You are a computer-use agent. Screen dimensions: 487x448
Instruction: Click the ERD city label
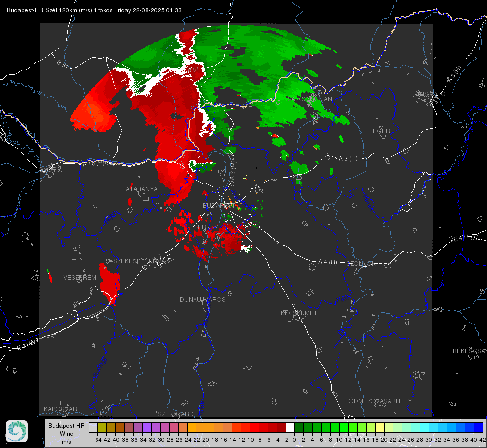(204, 227)
